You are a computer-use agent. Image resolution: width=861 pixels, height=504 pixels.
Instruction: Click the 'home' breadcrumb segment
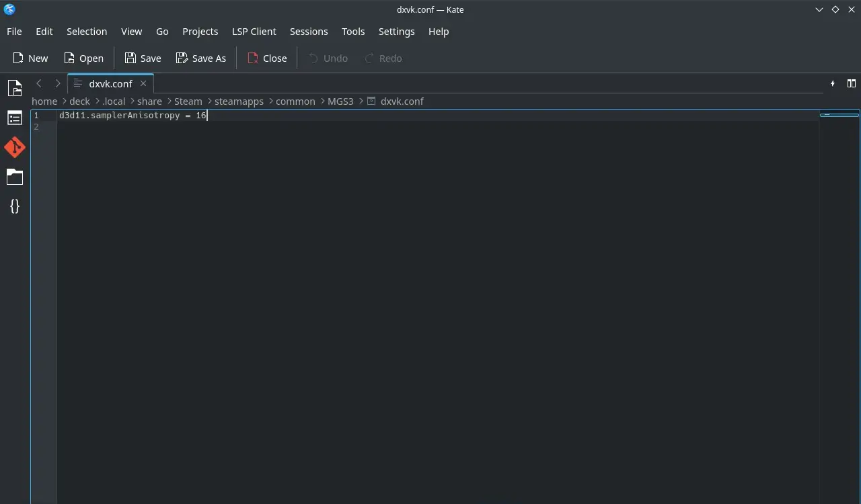click(x=44, y=101)
